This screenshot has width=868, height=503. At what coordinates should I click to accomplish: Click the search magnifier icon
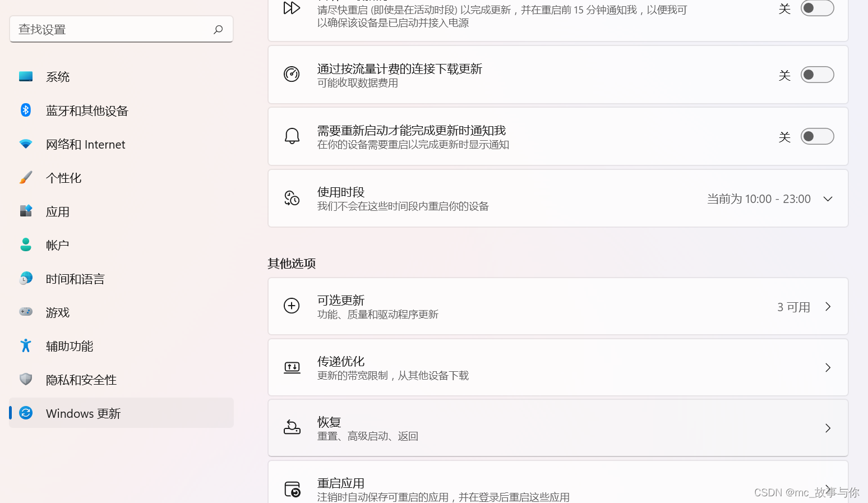218,29
